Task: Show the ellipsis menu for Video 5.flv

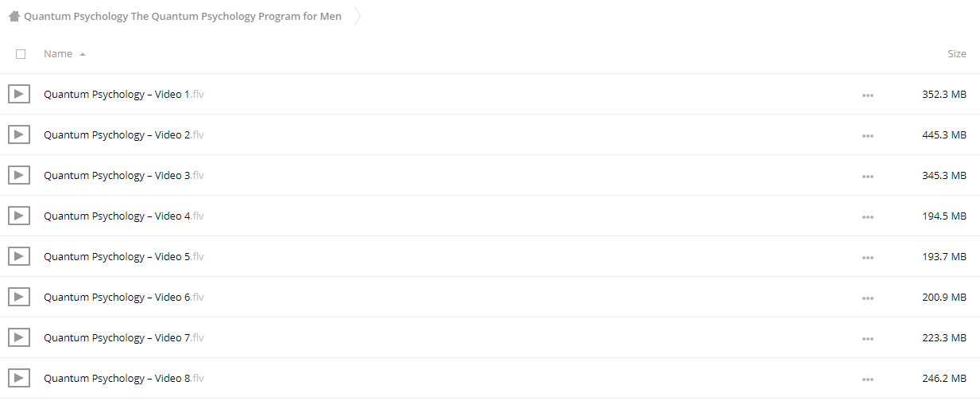Action: [x=867, y=257]
